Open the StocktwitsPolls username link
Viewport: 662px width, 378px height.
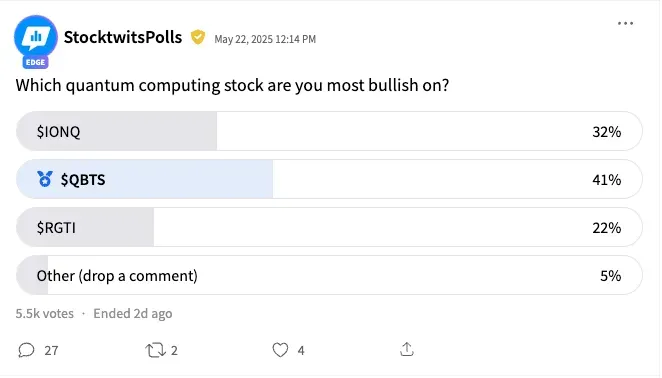coord(123,37)
